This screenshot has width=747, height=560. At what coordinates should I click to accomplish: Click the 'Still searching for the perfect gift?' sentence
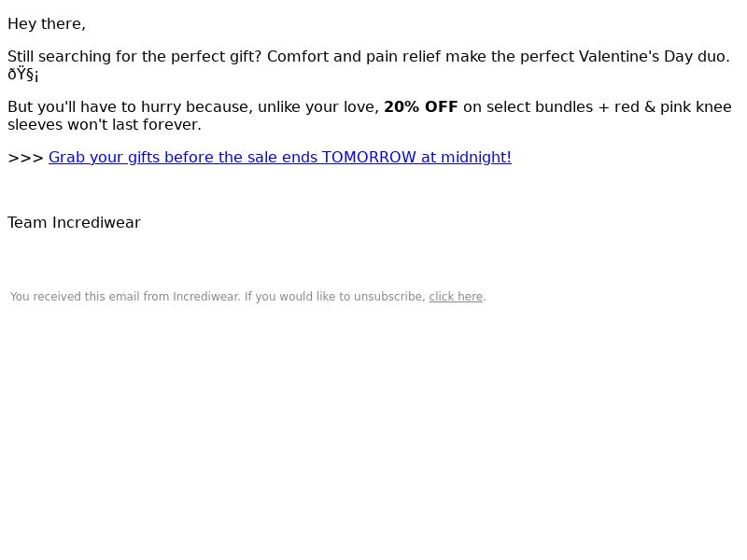pyautogui.click(x=134, y=56)
